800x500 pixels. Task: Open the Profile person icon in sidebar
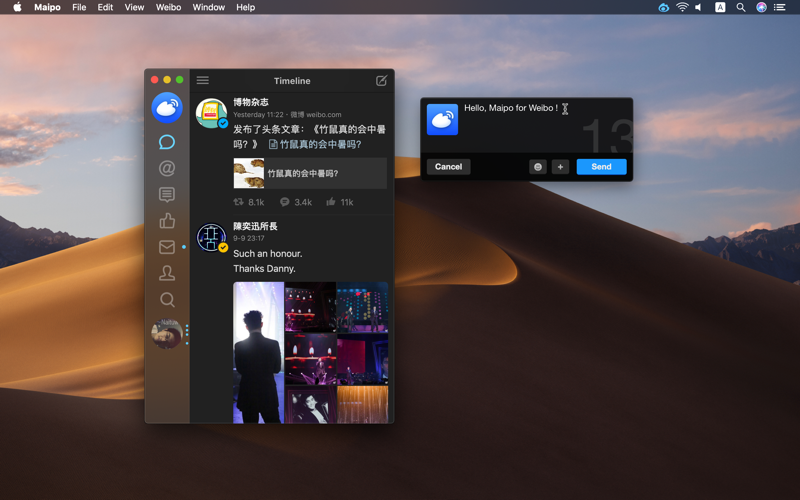167,273
